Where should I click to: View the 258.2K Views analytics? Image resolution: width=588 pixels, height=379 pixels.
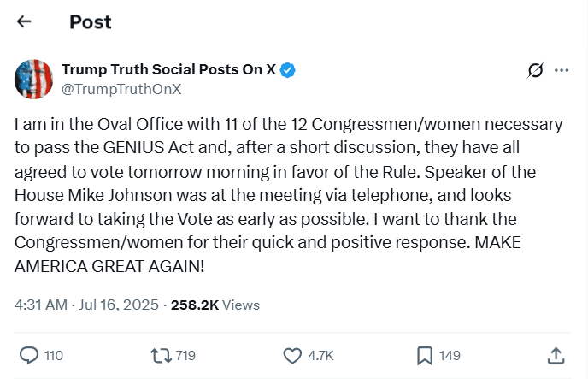point(215,305)
